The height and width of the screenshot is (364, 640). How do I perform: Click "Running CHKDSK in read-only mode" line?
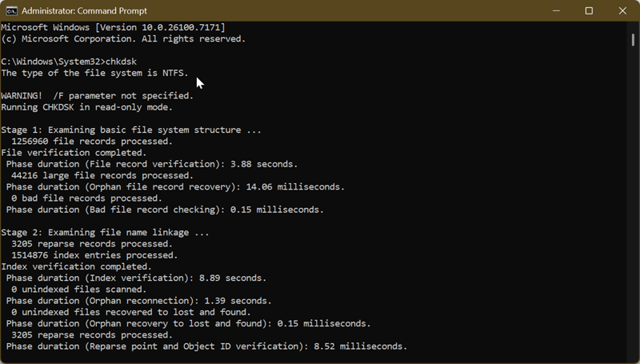86,107
